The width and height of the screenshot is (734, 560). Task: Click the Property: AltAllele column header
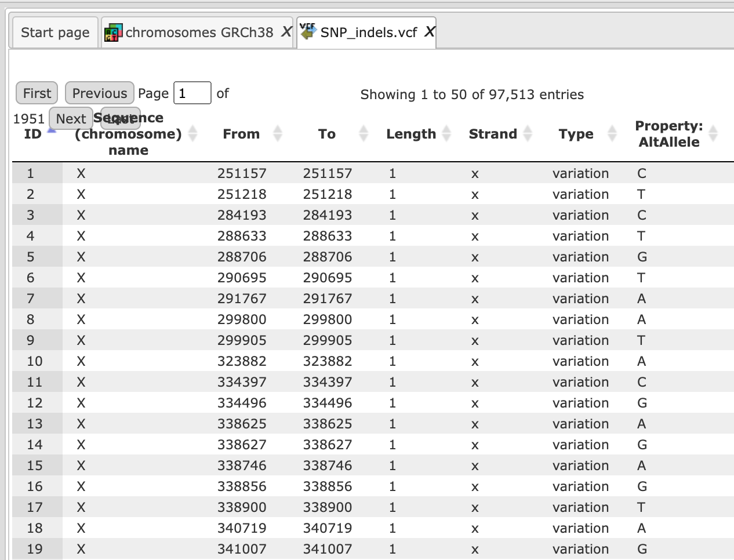click(x=669, y=134)
